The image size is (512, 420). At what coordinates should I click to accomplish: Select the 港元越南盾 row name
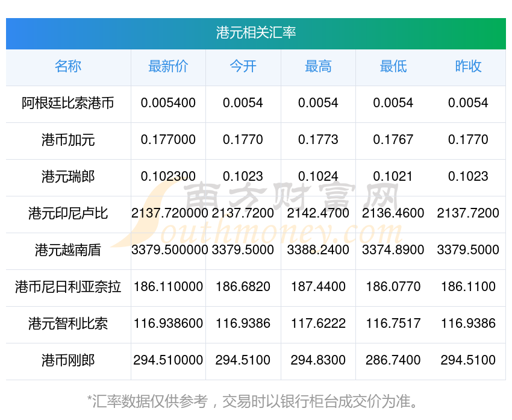click(x=68, y=249)
